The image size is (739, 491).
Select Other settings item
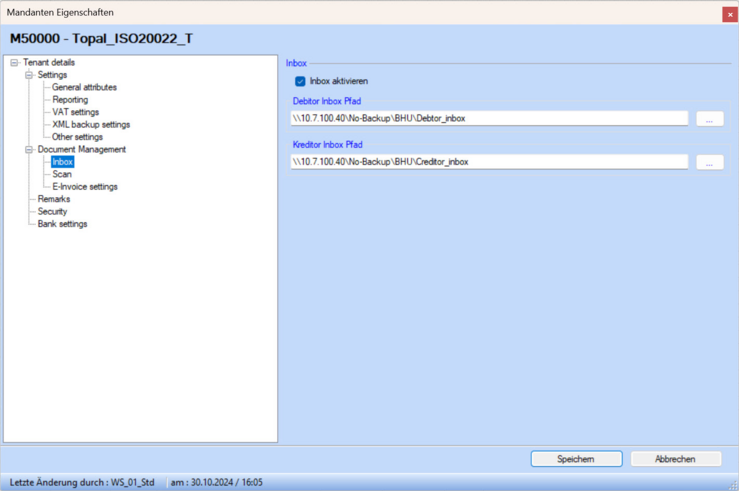click(x=77, y=137)
